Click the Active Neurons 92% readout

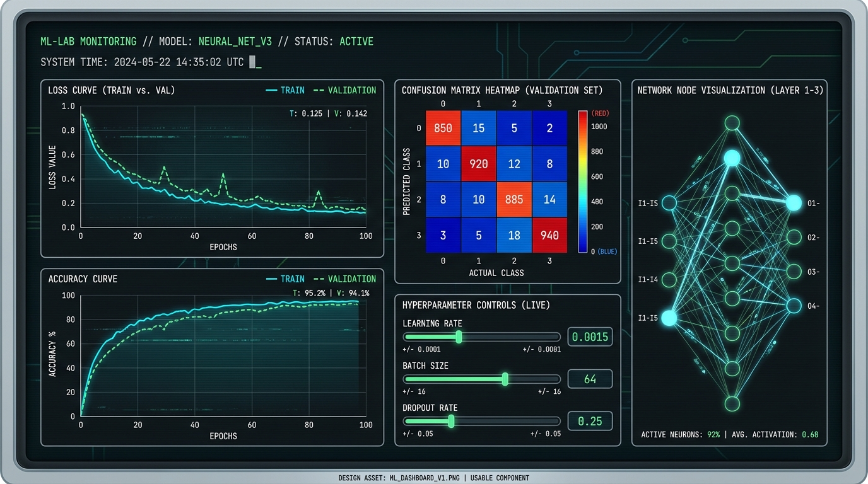click(x=681, y=435)
